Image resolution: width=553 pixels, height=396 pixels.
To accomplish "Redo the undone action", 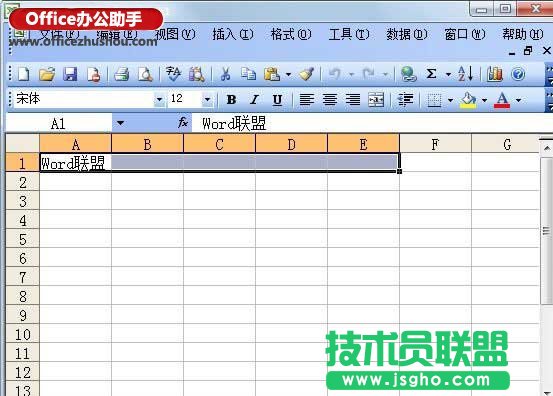I will (369, 74).
